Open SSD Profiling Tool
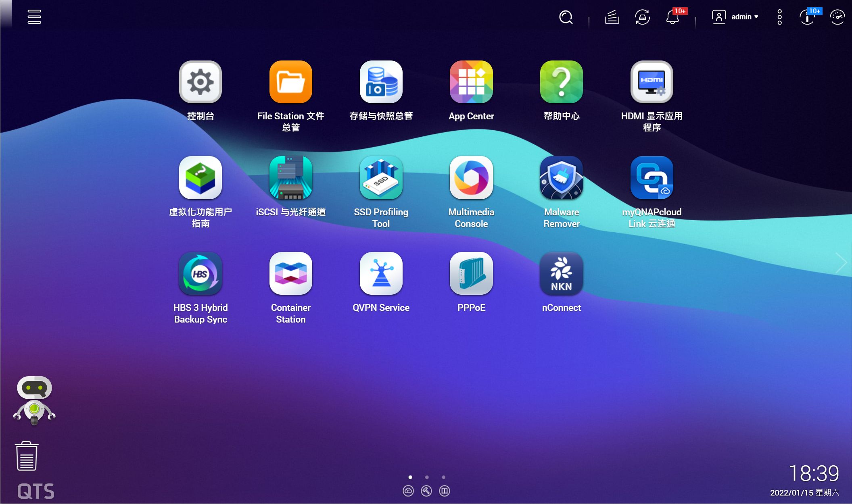 click(x=381, y=178)
